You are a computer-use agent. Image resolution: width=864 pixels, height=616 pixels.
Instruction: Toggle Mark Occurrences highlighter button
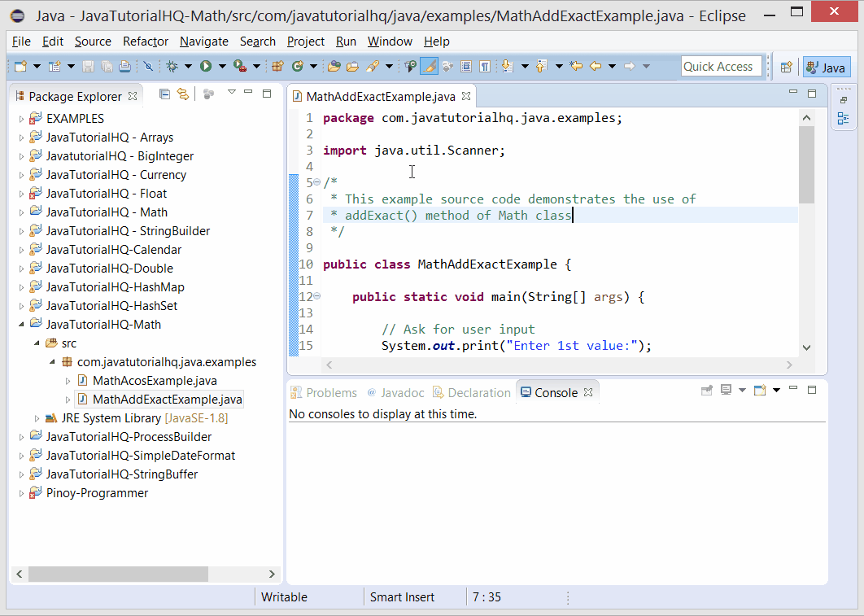(429, 67)
